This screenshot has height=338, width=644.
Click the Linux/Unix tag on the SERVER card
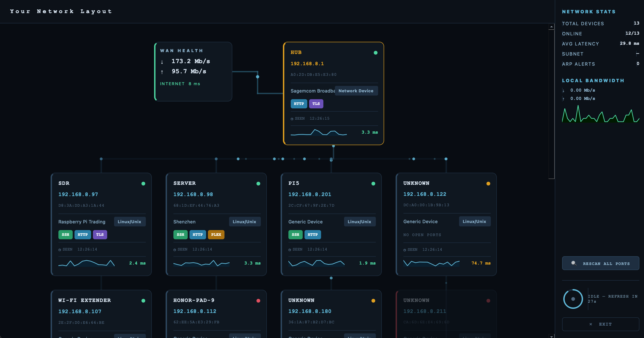click(x=244, y=222)
